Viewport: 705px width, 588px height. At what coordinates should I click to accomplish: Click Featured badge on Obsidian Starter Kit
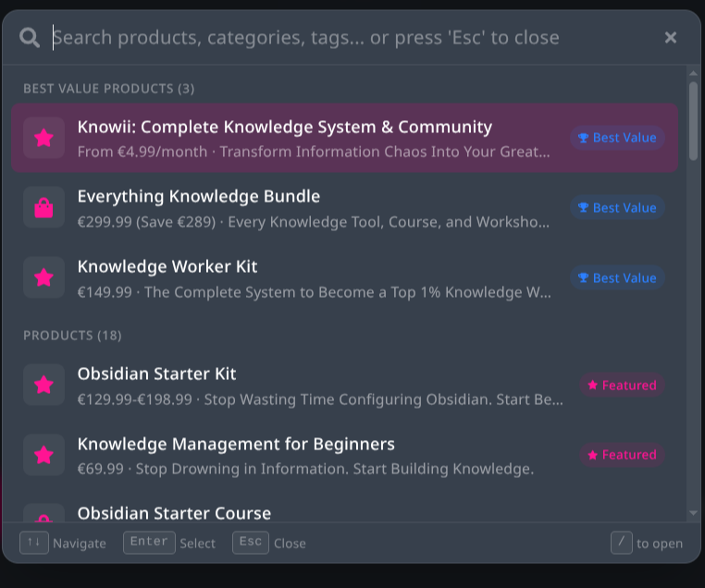coord(622,385)
